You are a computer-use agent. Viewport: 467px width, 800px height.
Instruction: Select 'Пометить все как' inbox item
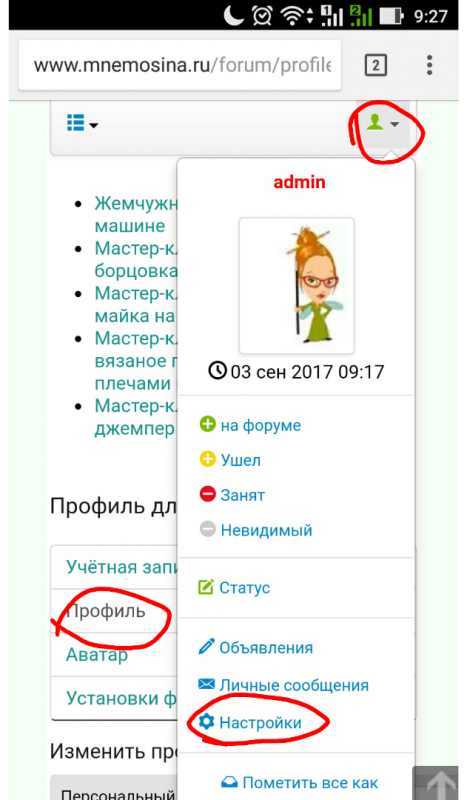tap(300, 782)
